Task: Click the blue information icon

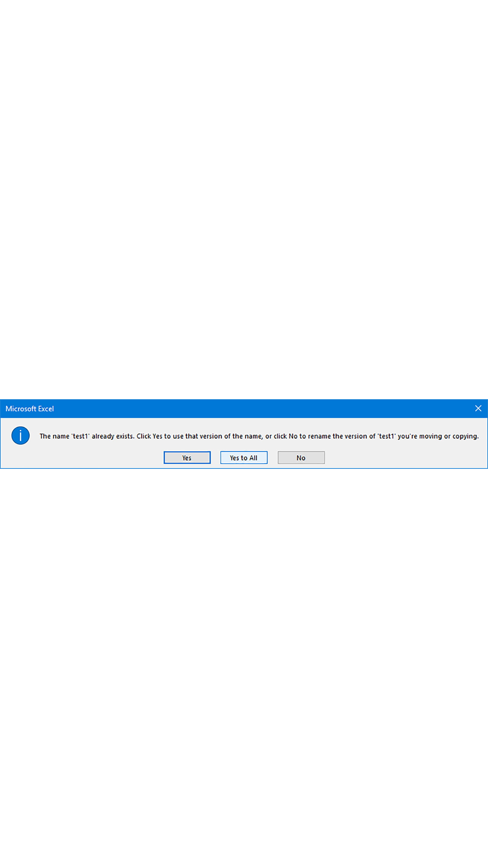Action: (x=20, y=436)
